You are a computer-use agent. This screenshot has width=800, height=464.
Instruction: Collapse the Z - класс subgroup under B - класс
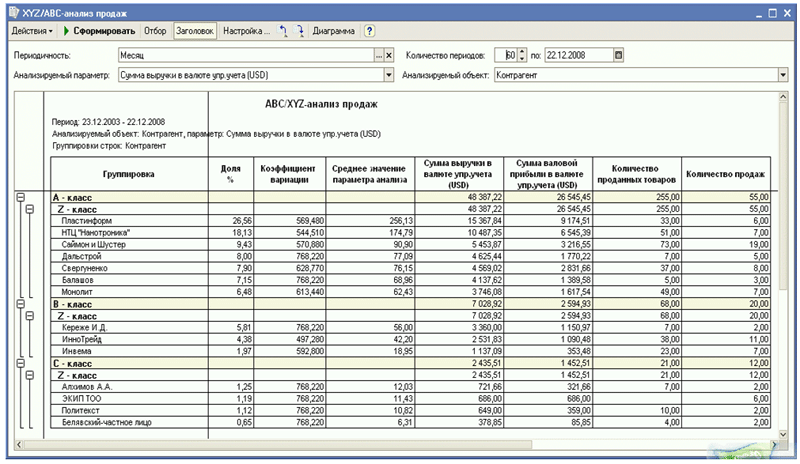pos(30,315)
